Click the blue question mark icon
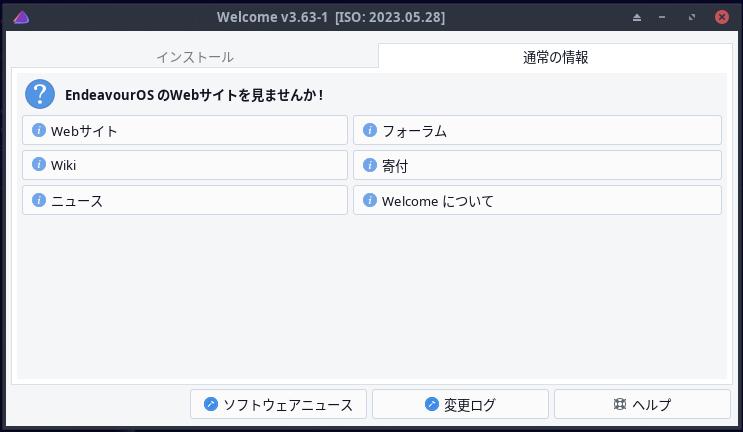Screen dimensions: 743x432 click(40, 94)
